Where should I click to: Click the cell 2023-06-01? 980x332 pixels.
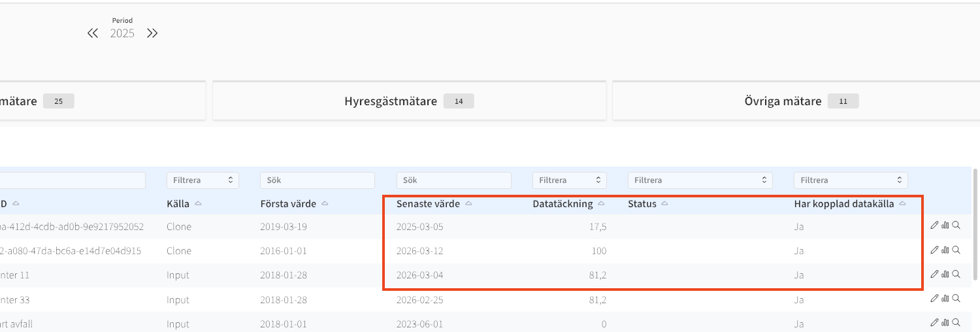click(420, 324)
